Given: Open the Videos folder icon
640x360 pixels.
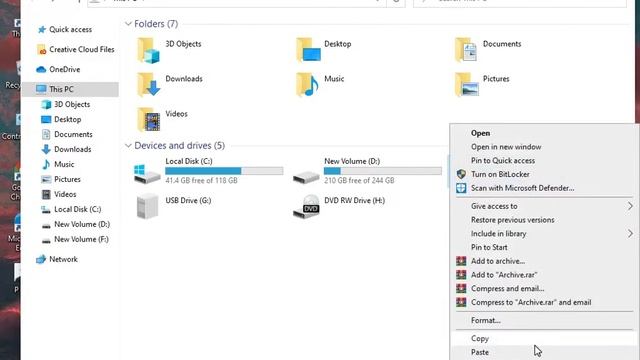Looking at the screenshot, I should 149,120.
